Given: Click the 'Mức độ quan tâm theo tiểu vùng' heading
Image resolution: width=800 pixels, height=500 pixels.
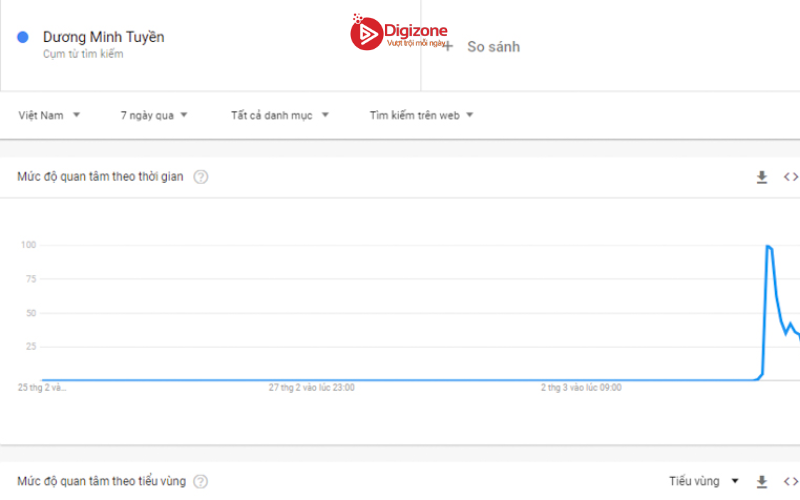Looking at the screenshot, I should pos(102,481).
